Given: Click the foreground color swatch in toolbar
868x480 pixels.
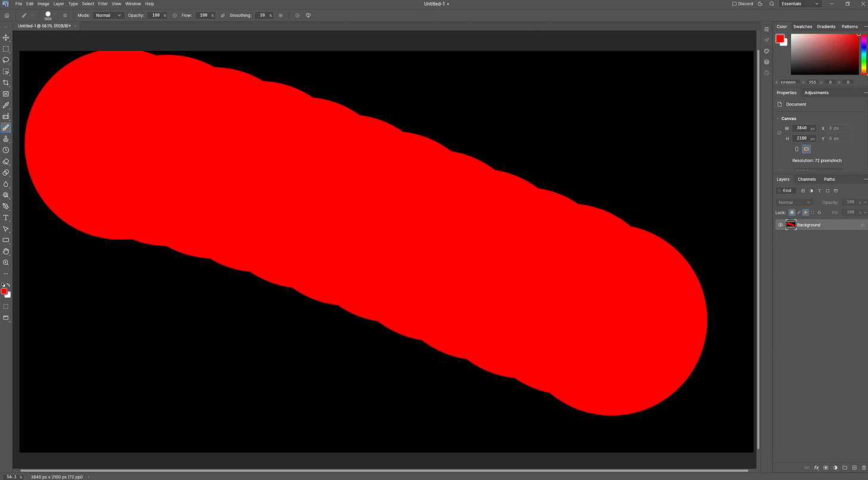Looking at the screenshot, I should 4,291.
